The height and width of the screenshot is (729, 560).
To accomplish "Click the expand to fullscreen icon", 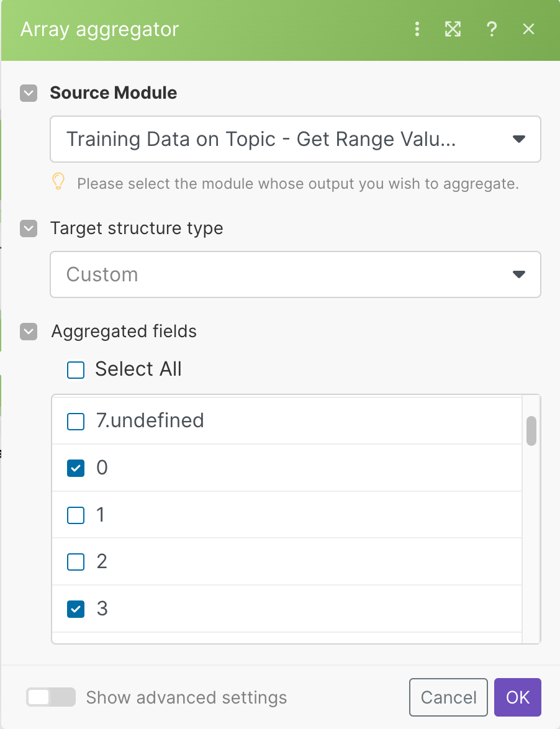I will [453, 29].
